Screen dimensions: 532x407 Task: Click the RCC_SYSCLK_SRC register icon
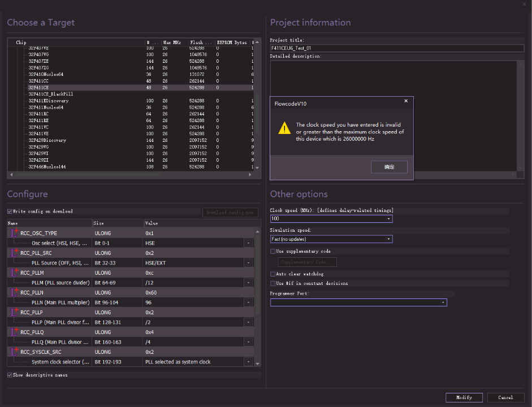click(x=14, y=352)
